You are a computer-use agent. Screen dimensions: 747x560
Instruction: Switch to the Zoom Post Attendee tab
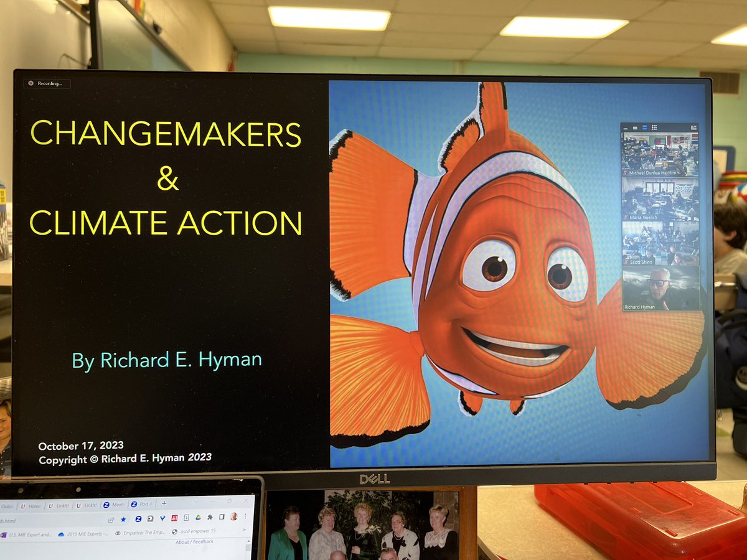click(142, 504)
